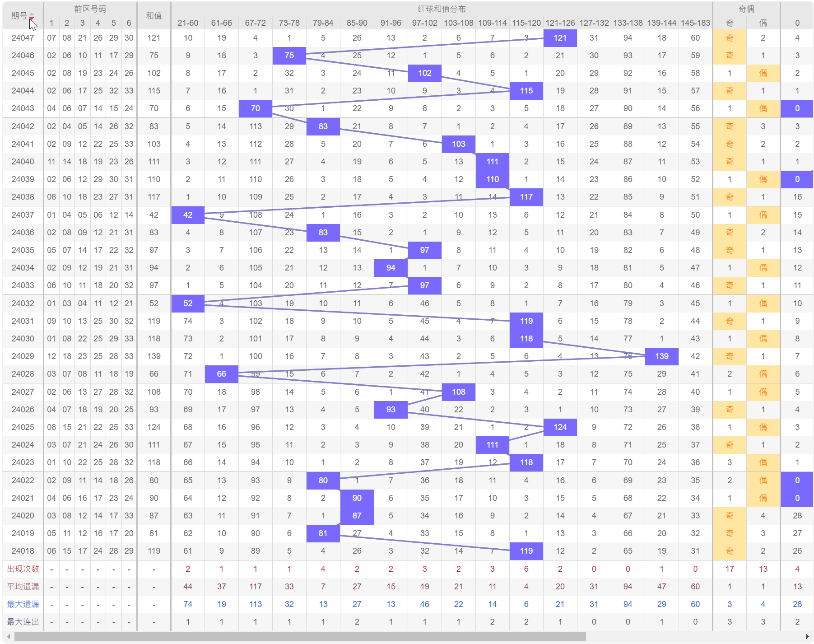This screenshot has height=644, width=814.
Task: Click issue number 24043
Action: (23, 108)
